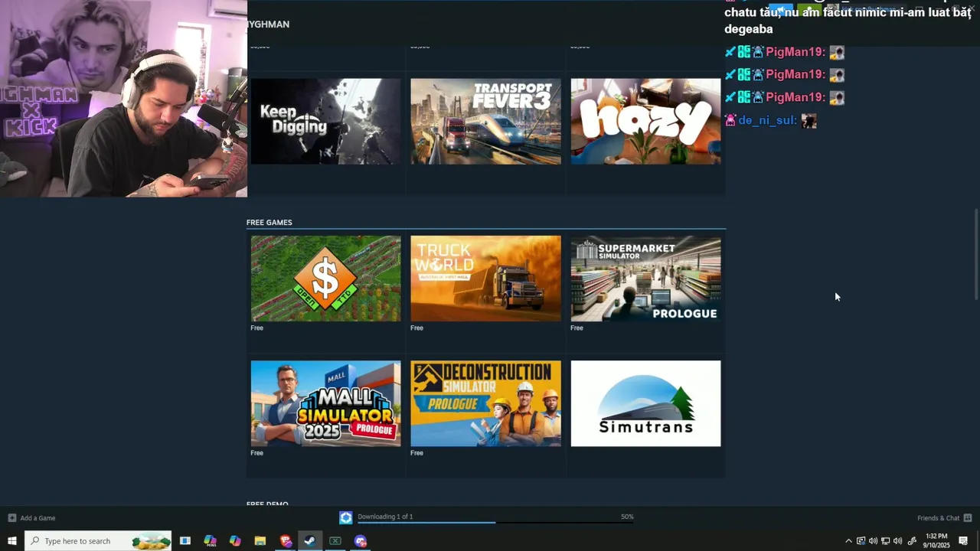Open Task View on the taskbar
The height and width of the screenshot is (551, 980).
pyautogui.click(x=185, y=541)
